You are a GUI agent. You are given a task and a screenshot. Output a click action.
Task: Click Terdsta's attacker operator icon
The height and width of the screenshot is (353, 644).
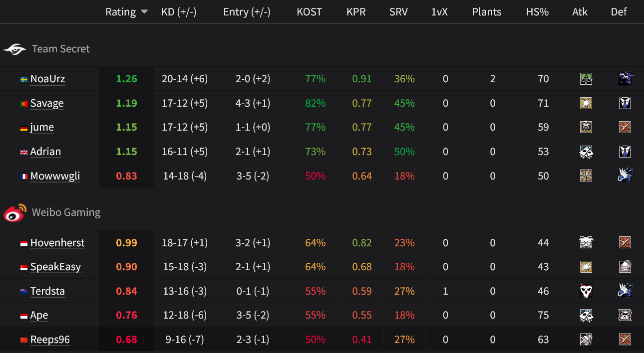[586, 291]
